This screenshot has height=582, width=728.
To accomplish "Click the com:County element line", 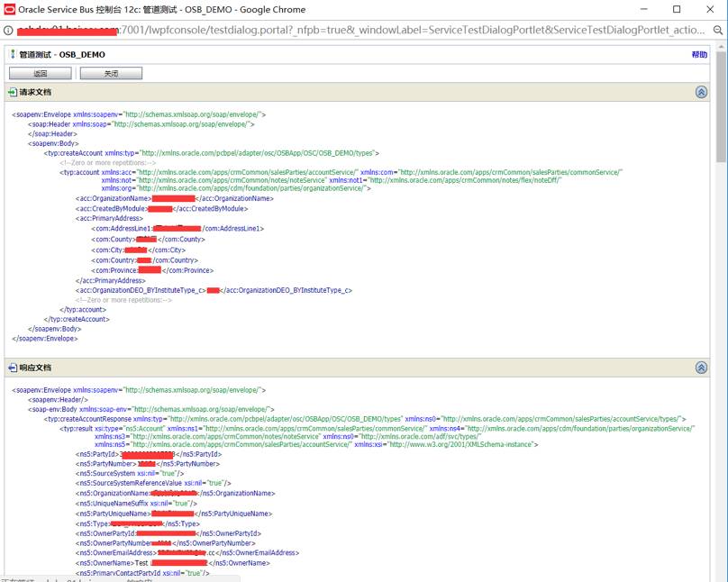I will (148, 240).
